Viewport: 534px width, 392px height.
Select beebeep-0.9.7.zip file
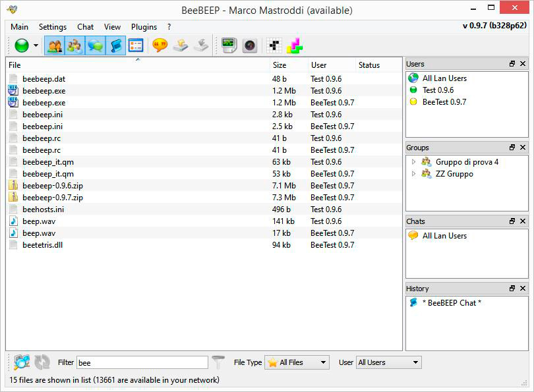point(204,198)
